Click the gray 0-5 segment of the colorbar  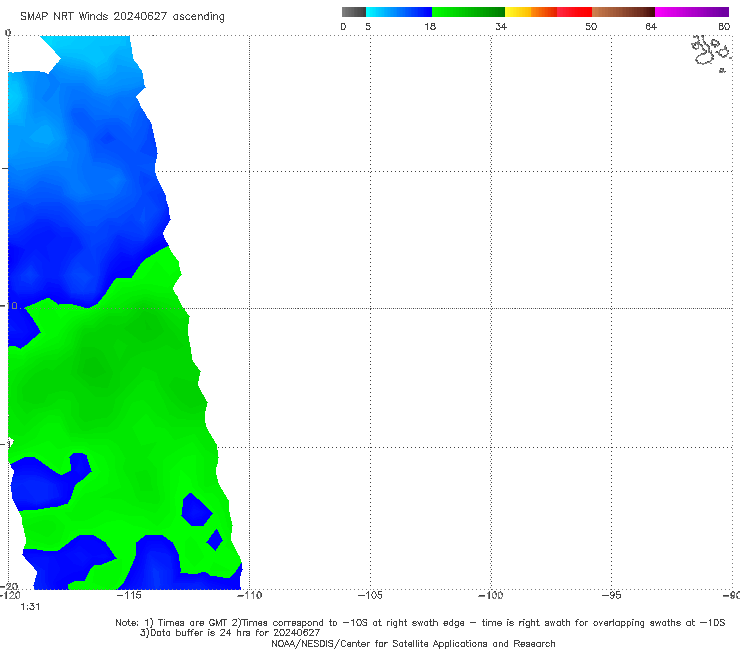(x=354, y=12)
